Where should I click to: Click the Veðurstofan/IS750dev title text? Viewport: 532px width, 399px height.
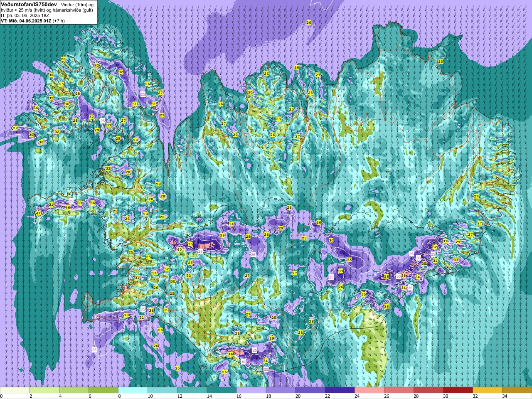(29, 4)
